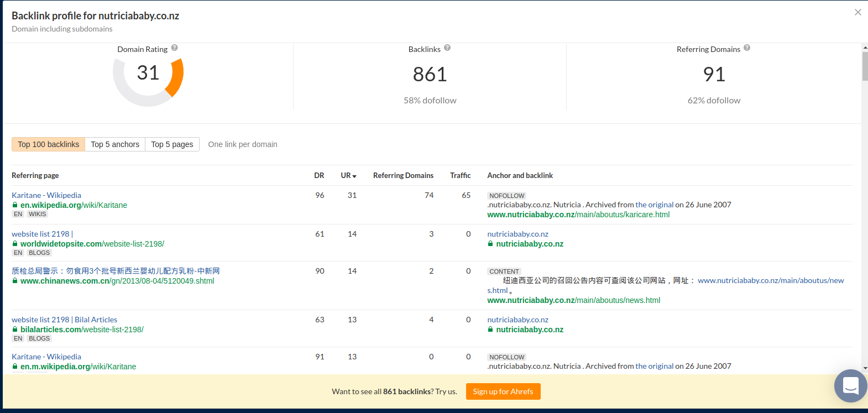Click the lock icon beside bilalarticles.com URL
Image resolution: width=868 pixels, height=413 pixels.
click(x=15, y=330)
